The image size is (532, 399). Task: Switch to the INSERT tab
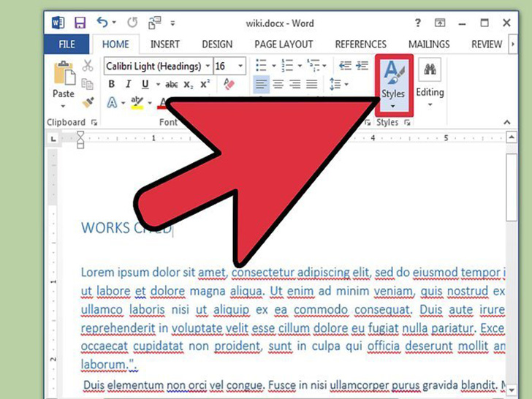[x=165, y=44]
